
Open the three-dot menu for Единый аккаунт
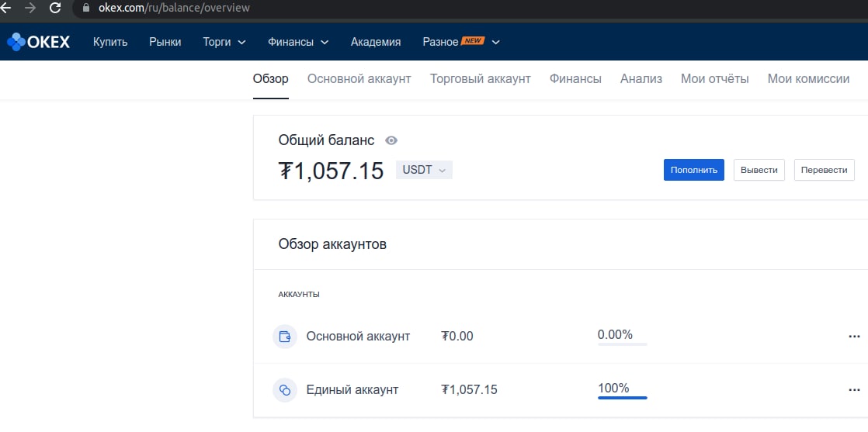point(854,390)
